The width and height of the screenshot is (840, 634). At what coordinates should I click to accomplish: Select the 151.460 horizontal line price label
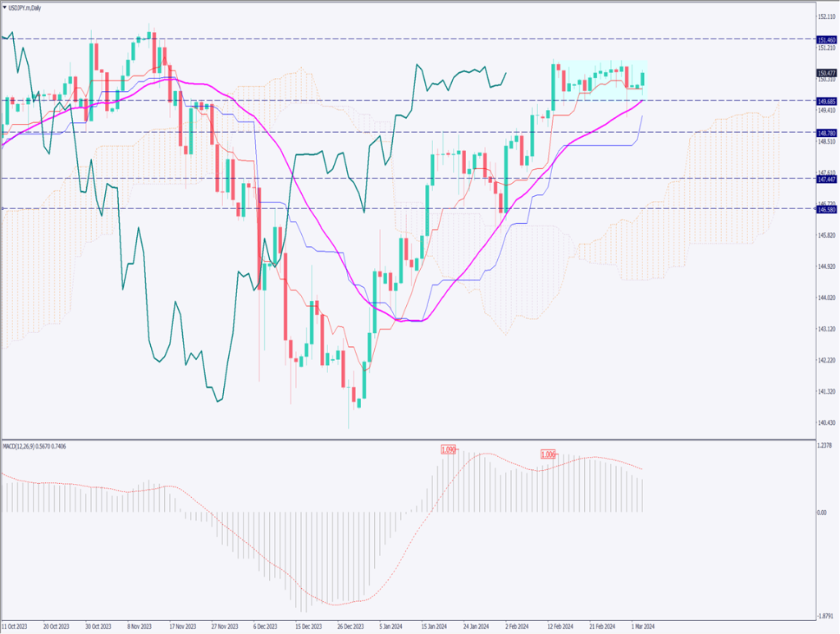826,39
